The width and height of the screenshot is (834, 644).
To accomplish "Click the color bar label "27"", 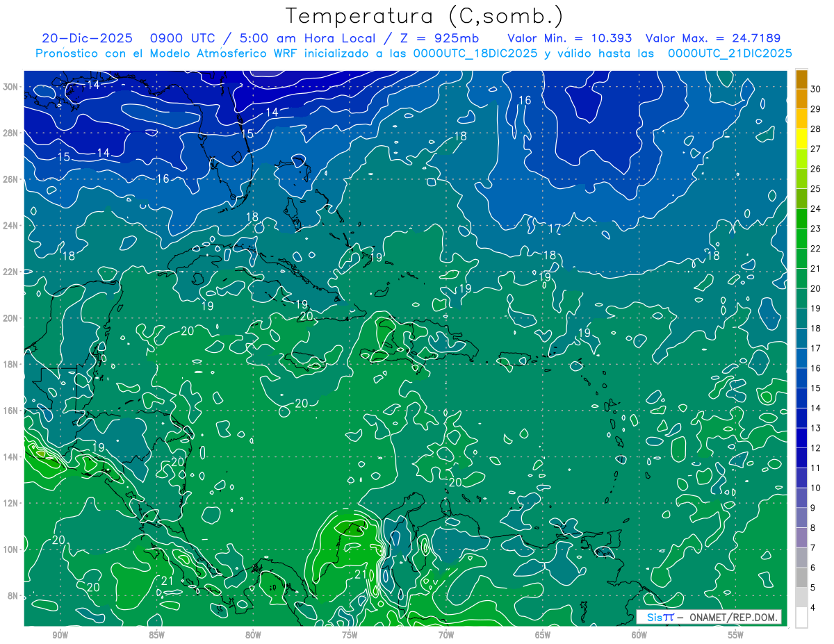I will (815, 149).
